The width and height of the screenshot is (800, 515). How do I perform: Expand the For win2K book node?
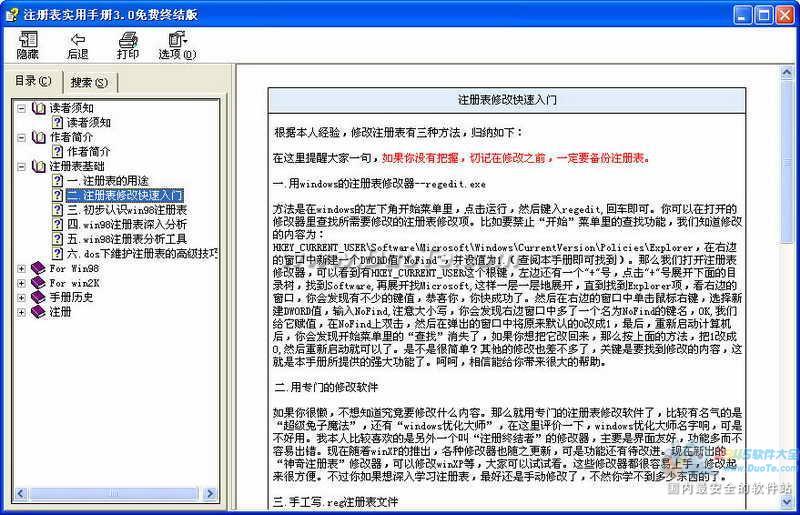(21, 283)
